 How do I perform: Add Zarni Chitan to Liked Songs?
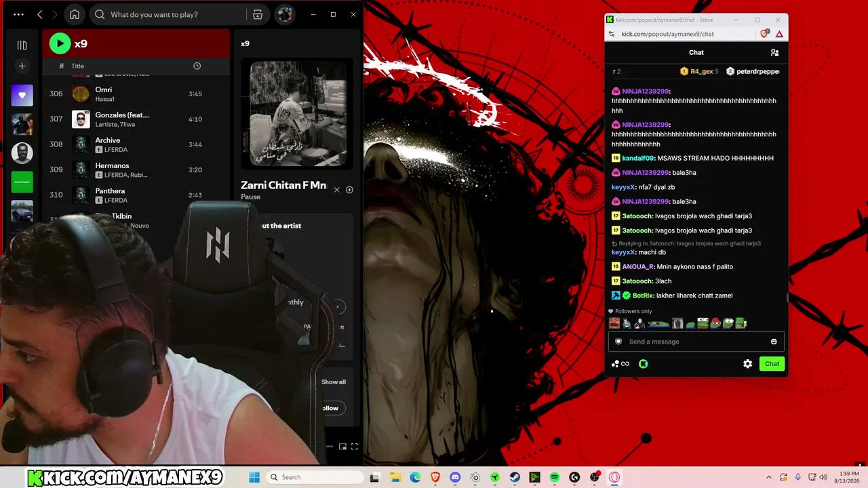pos(349,190)
